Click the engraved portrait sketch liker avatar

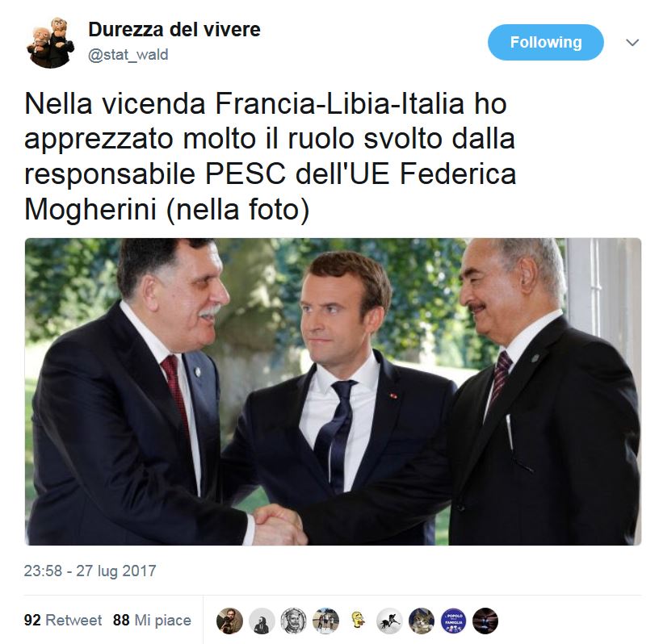click(x=293, y=621)
